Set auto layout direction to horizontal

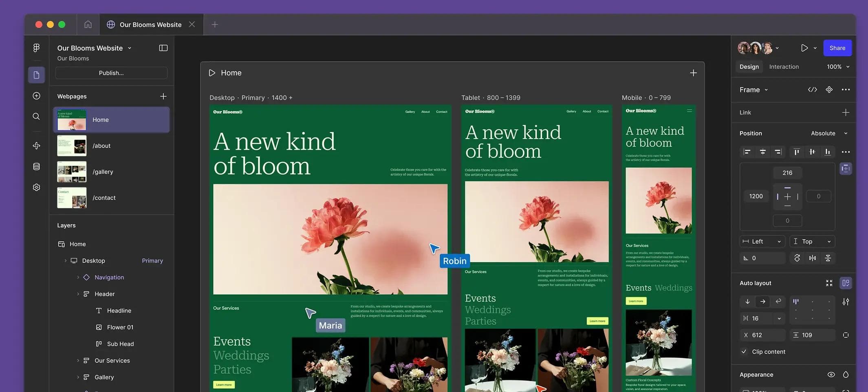coord(763,302)
